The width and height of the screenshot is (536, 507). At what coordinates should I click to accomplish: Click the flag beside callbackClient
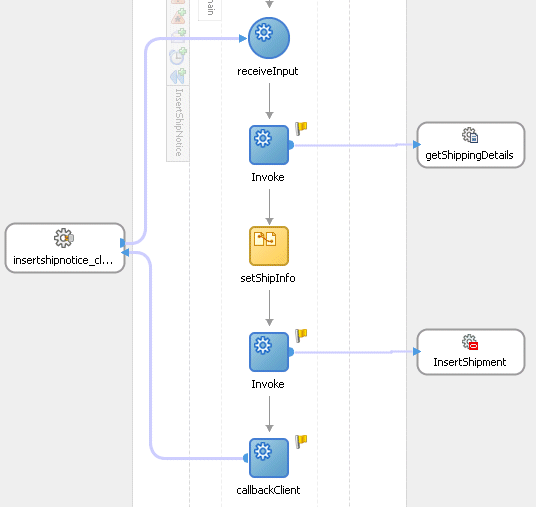coord(301,441)
